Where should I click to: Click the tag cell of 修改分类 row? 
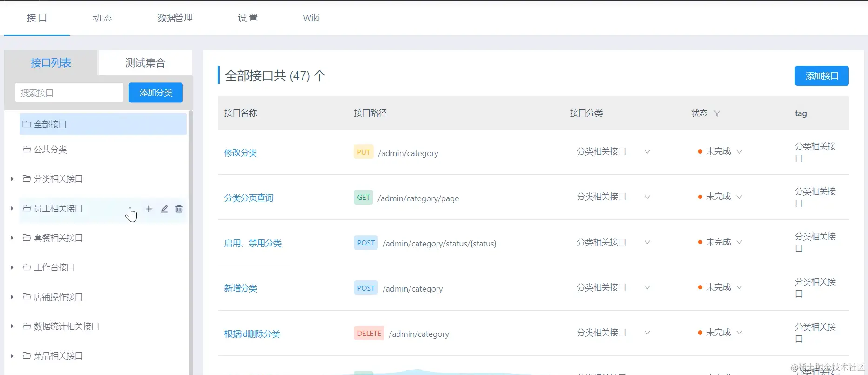click(815, 152)
